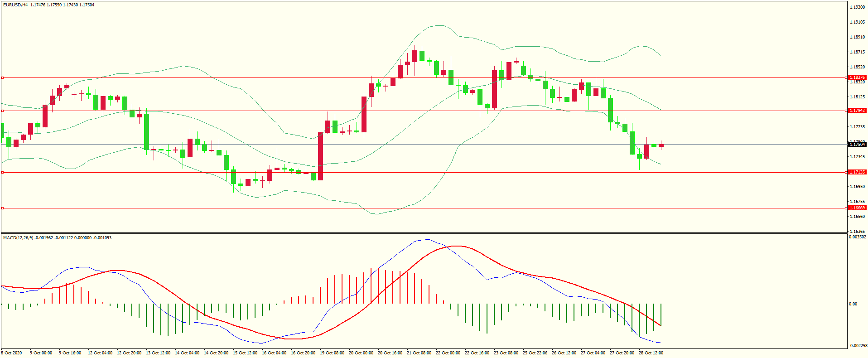Viewport: 868px width, 358px height.
Task: Click the 14 Oct 04:00 time label
Action: click(x=187, y=353)
